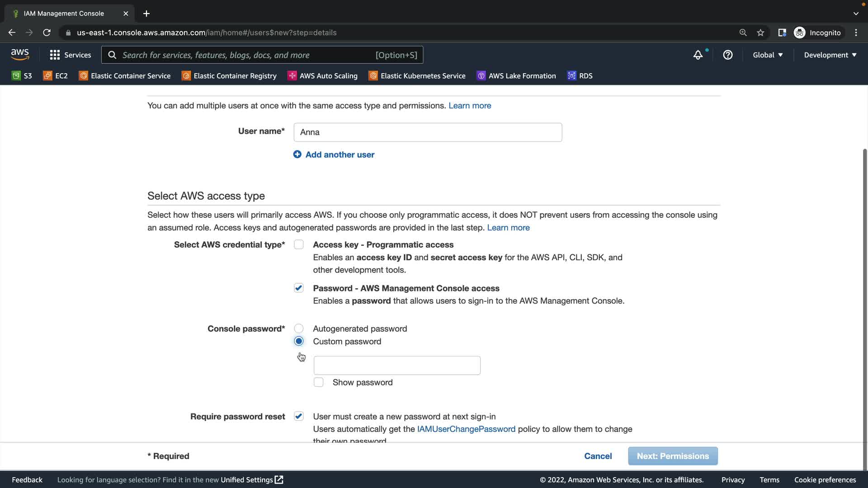Viewport: 868px width, 488px height.
Task: Enable Access key - Programmatic access checkbox
Action: click(298, 244)
